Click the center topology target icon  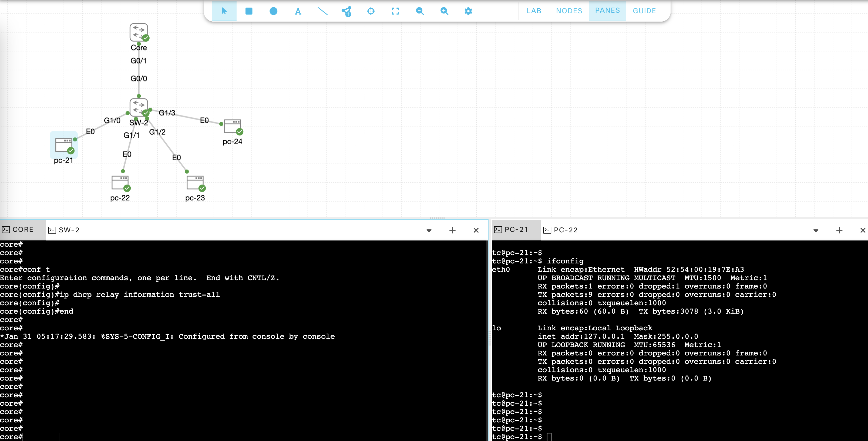pyautogui.click(x=371, y=11)
